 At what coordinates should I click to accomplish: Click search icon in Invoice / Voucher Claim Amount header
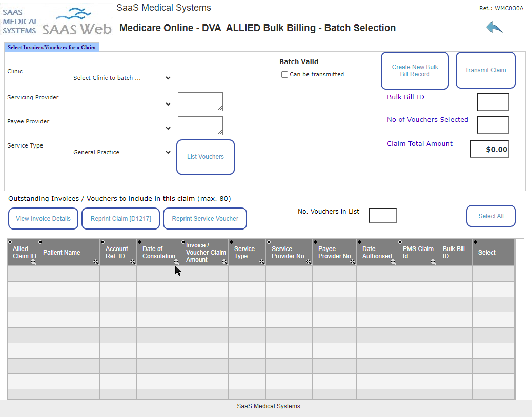coord(224,262)
